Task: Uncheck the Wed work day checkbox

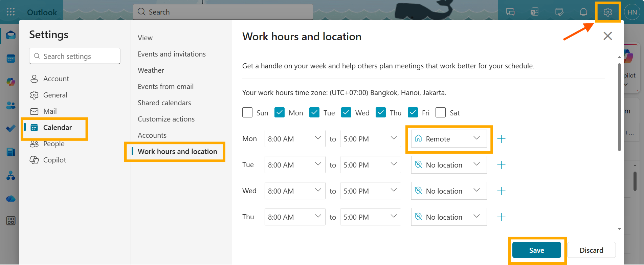Action: pos(346,112)
